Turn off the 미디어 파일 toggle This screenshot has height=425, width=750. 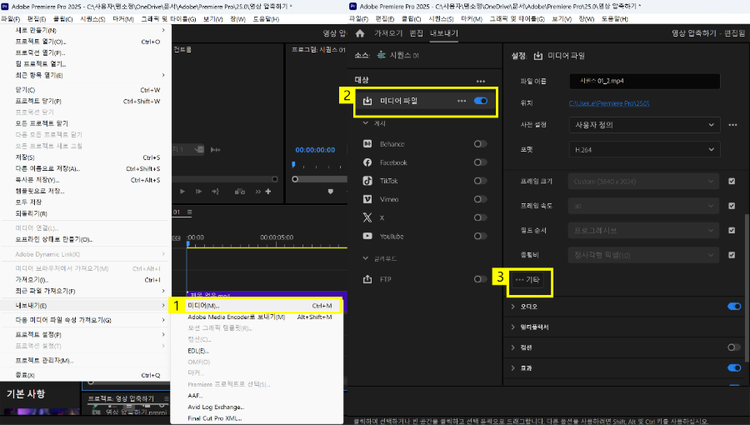click(481, 101)
